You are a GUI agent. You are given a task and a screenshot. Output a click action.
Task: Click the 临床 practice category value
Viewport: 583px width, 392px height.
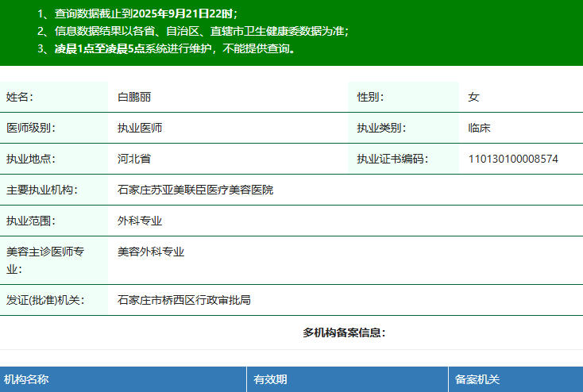[x=479, y=128]
